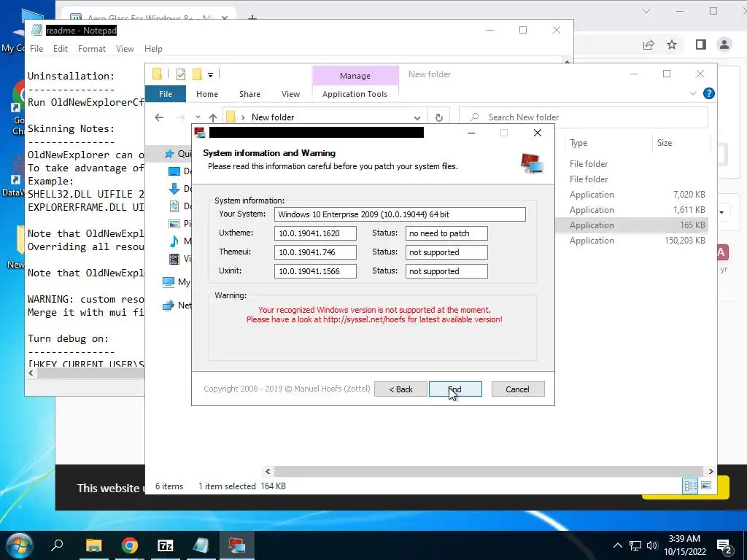Image resolution: width=747 pixels, height=560 pixels.
Task: Open the Chrome profile avatar icon
Action: 724,44
